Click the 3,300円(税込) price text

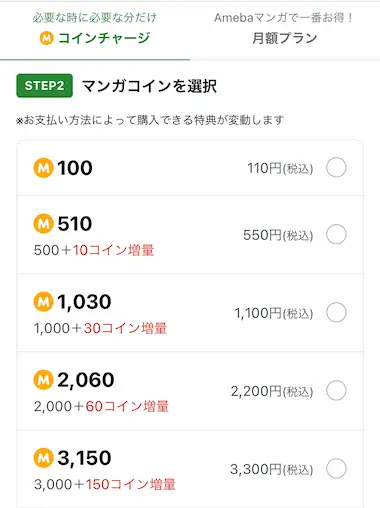(271, 469)
